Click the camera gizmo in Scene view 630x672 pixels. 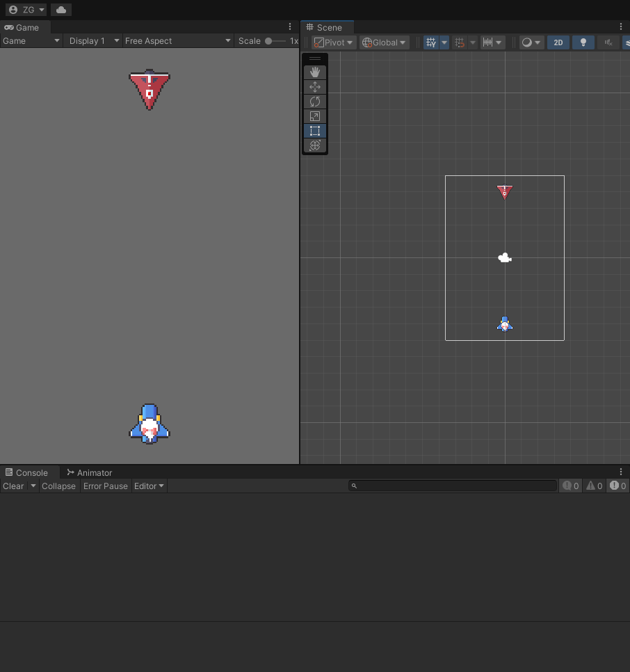(x=505, y=257)
